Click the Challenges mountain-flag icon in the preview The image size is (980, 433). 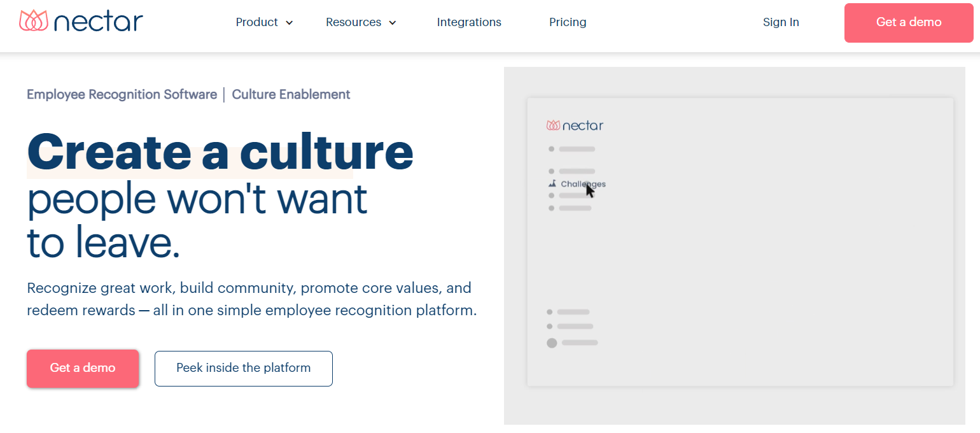click(552, 184)
